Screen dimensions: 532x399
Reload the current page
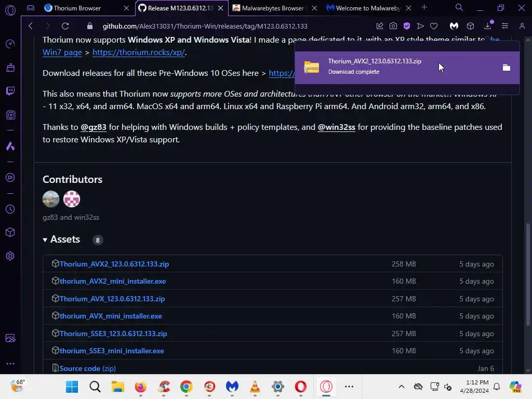click(65, 26)
